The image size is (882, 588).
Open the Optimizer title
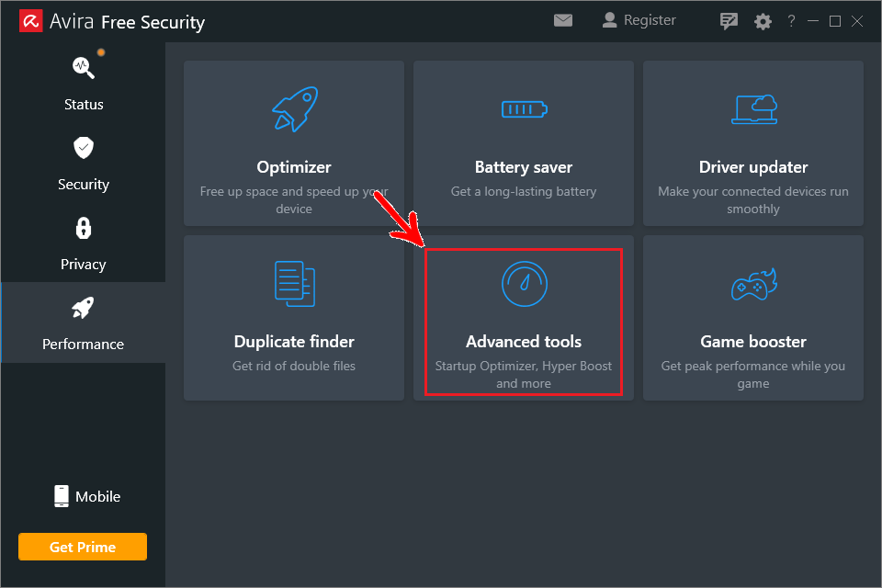[x=294, y=167]
